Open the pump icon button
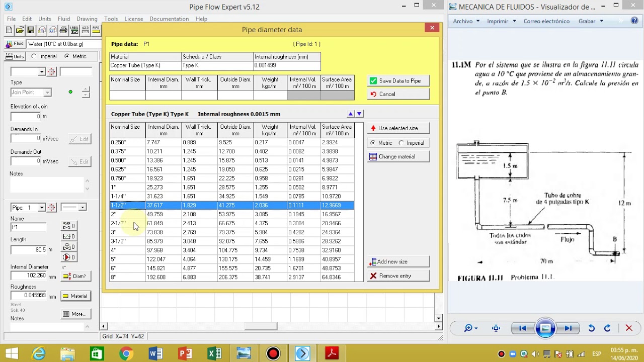The image size is (644, 362). pyautogui.click(x=69, y=257)
